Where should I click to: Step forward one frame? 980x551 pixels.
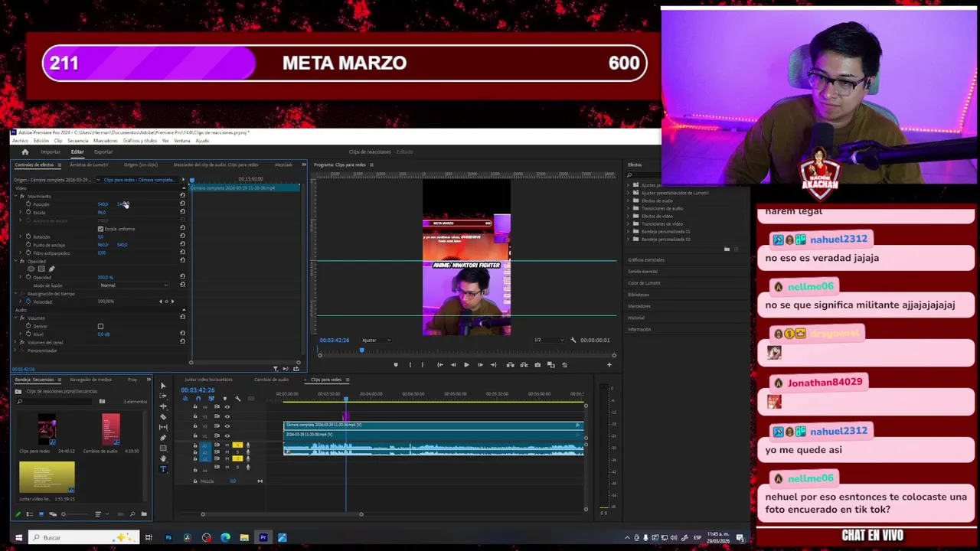480,365
